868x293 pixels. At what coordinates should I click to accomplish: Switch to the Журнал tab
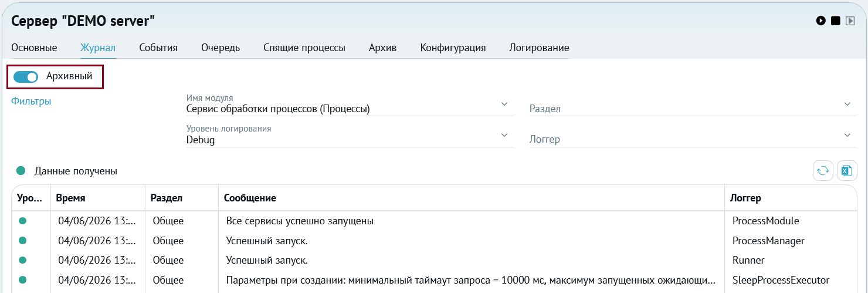coord(98,48)
